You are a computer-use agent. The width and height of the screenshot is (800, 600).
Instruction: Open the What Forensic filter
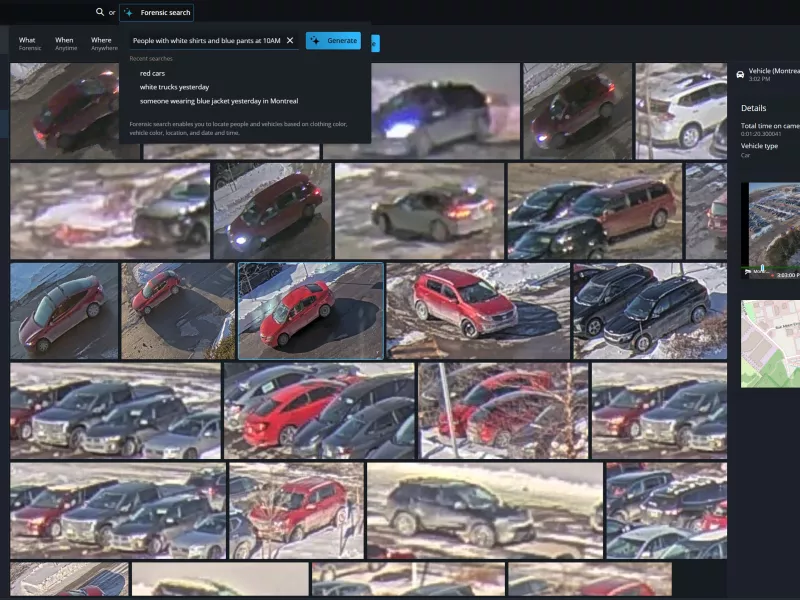28,42
